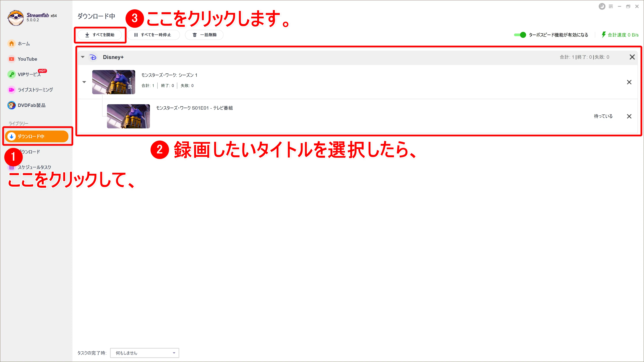Click the 待っている status label

pos(603,116)
